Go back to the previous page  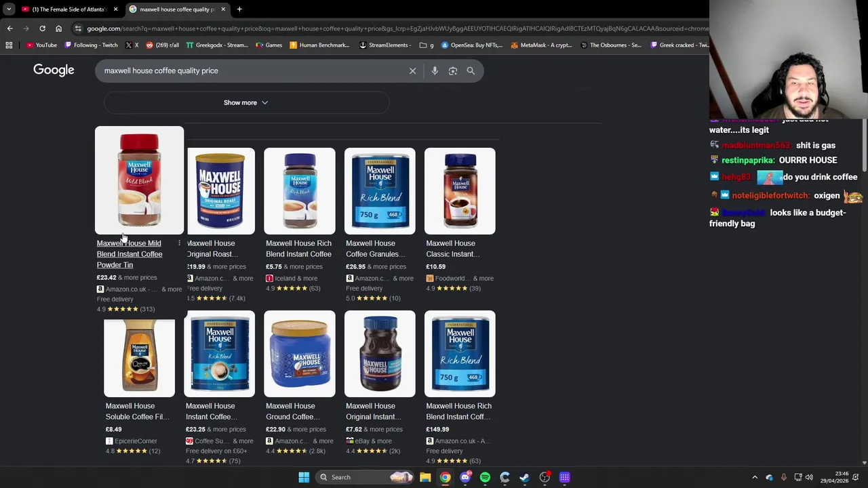9,28
